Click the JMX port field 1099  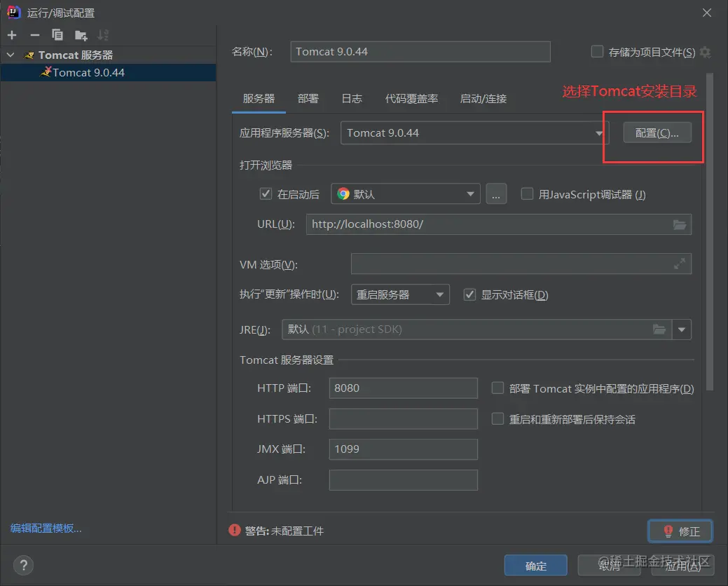click(x=403, y=449)
